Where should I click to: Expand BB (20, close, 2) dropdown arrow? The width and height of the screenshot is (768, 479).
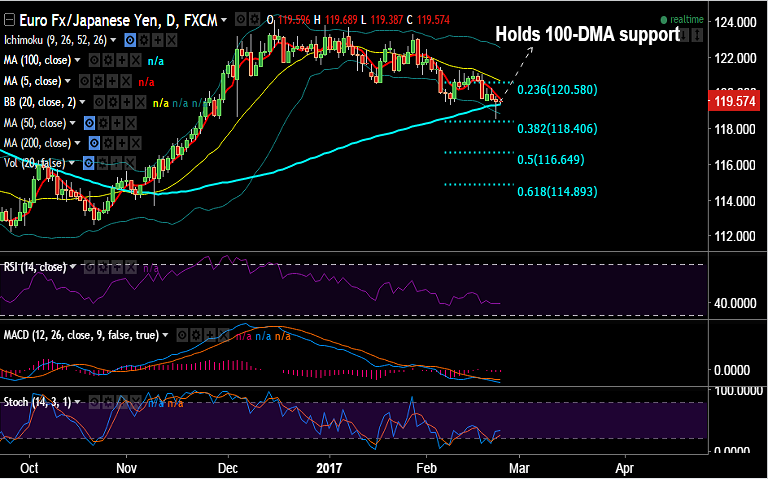(82, 102)
